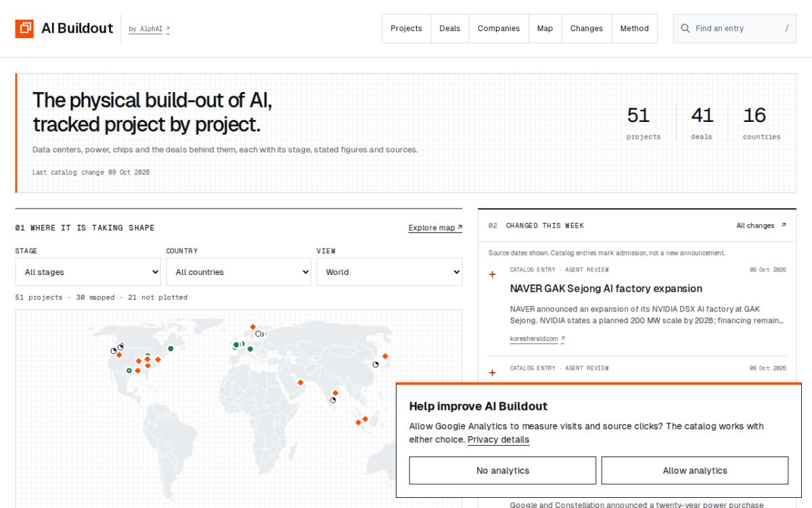Click the Last catalog change 09 Oct 2026 text
Screen dimensions: 812x508
[91, 172]
